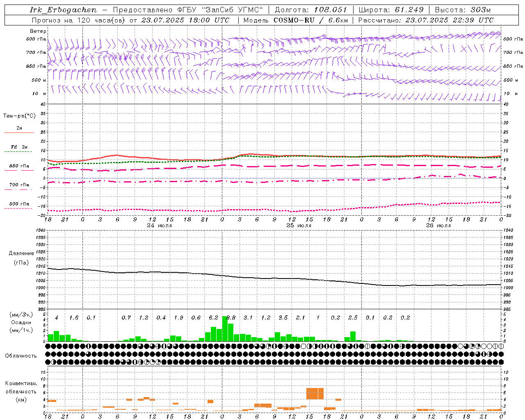Click the 'Ветер' wind panel label
The image size is (525, 420).
pyautogui.click(x=38, y=31)
